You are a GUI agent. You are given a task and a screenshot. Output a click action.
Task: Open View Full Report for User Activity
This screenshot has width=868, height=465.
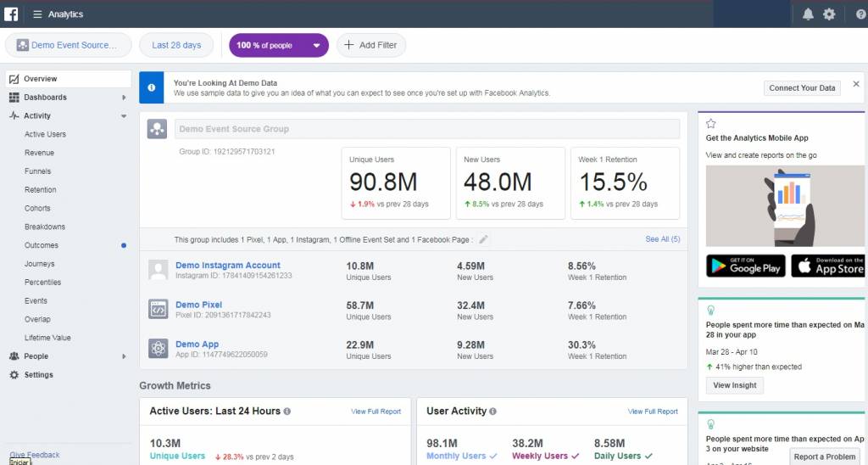[653, 412]
